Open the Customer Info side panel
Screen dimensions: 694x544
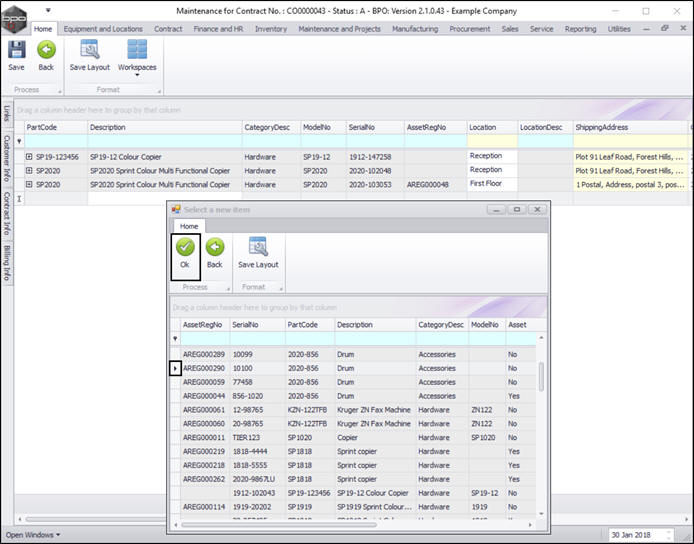[7, 159]
